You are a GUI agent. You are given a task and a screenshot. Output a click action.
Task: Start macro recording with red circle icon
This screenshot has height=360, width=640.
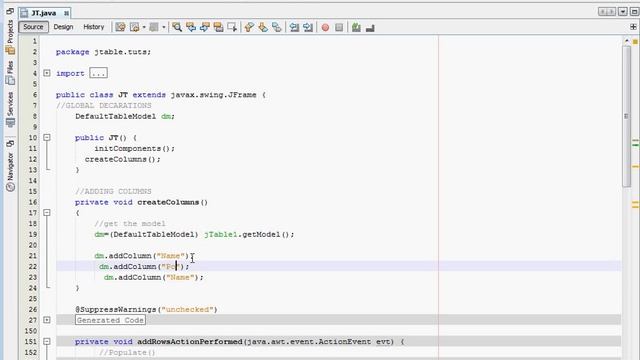click(x=325, y=27)
